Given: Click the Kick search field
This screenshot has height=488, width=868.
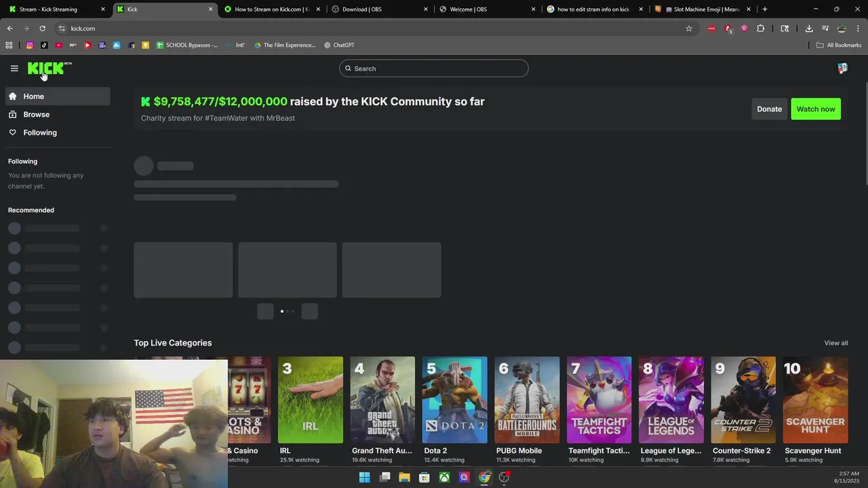Looking at the screenshot, I should [434, 68].
